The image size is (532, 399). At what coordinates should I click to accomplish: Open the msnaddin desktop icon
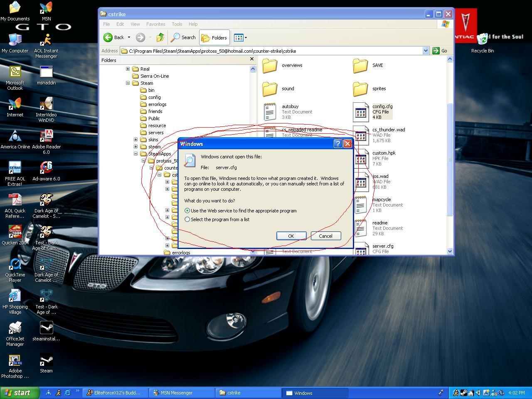click(x=46, y=75)
